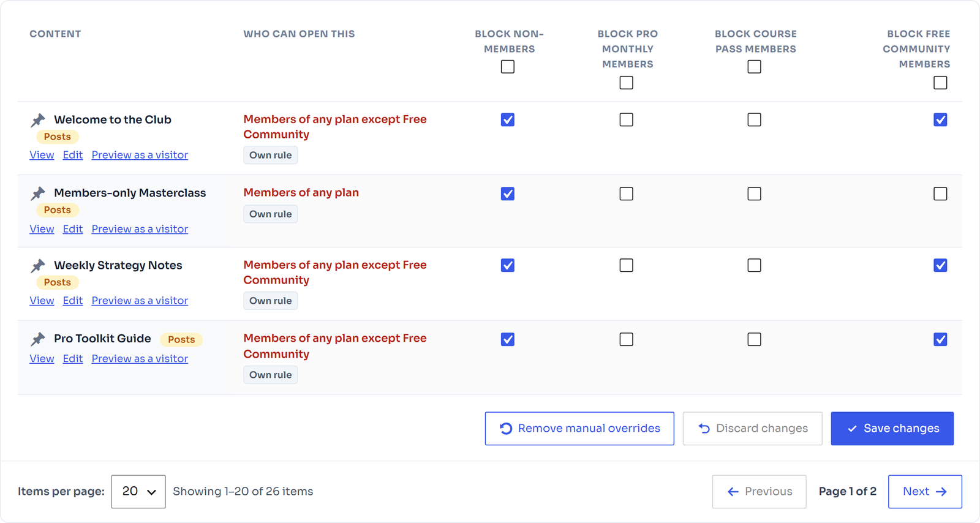Click the pin icon beside Welcome to the Club
The height and width of the screenshot is (523, 980).
(x=38, y=120)
